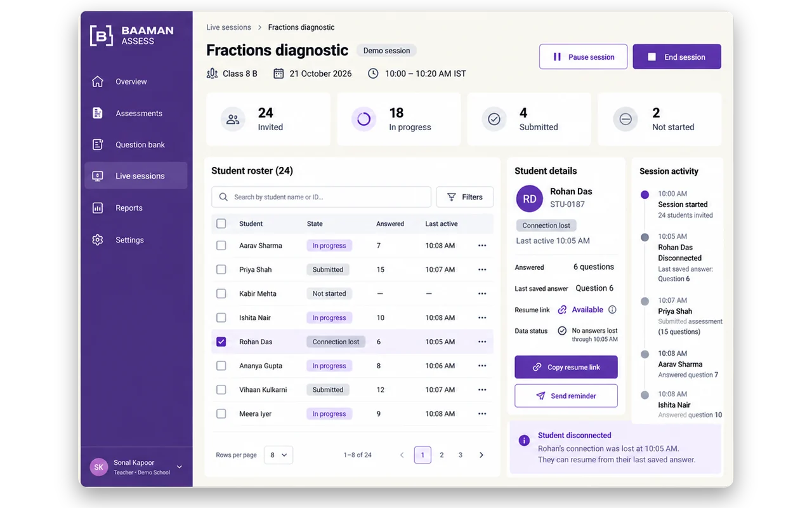Screen dimensions: 812x508
Task: Click the Submitted checkmark icon
Action: coord(494,119)
